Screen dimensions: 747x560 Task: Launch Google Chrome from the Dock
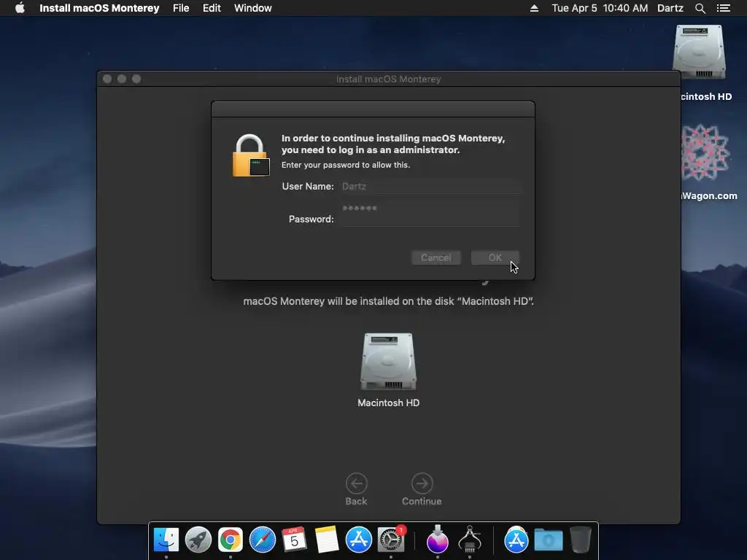230,540
